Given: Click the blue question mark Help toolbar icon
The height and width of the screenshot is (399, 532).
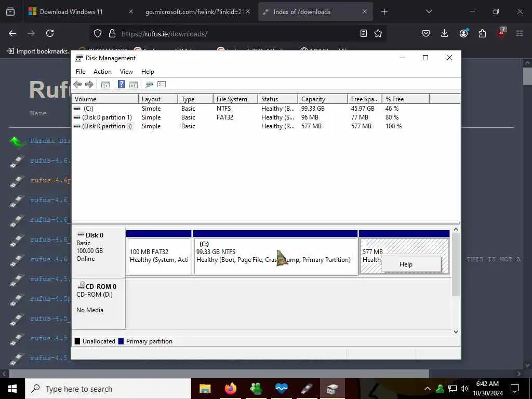Looking at the screenshot, I should coord(121,85).
